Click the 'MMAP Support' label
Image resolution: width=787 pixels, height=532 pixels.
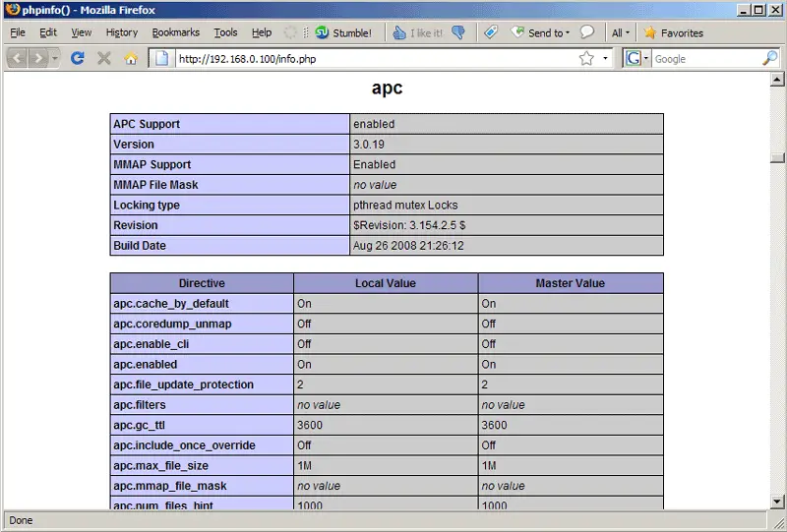152,164
